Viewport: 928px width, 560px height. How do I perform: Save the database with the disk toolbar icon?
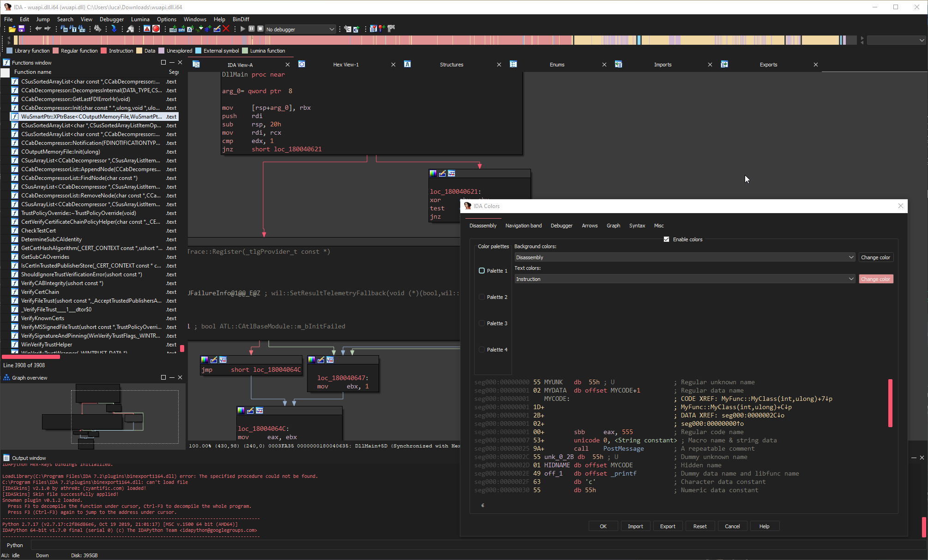click(x=22, y=29)
